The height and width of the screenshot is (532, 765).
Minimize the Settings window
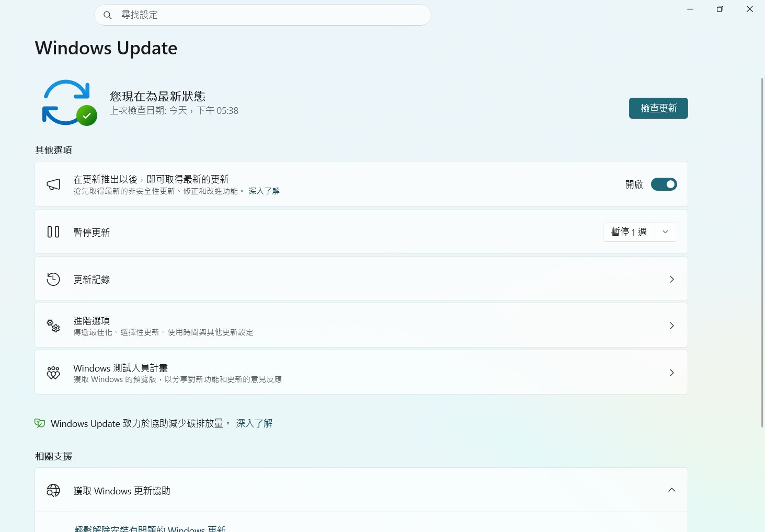(690, 9)
